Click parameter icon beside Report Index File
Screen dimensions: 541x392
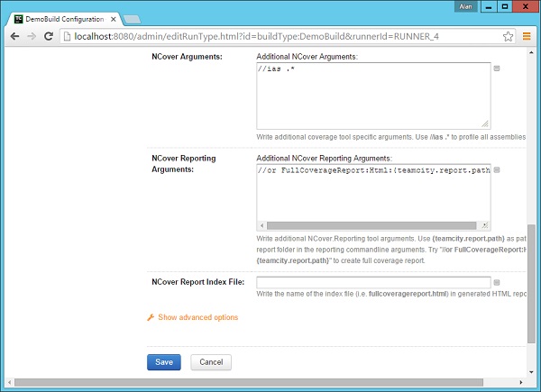coord(498,282)
